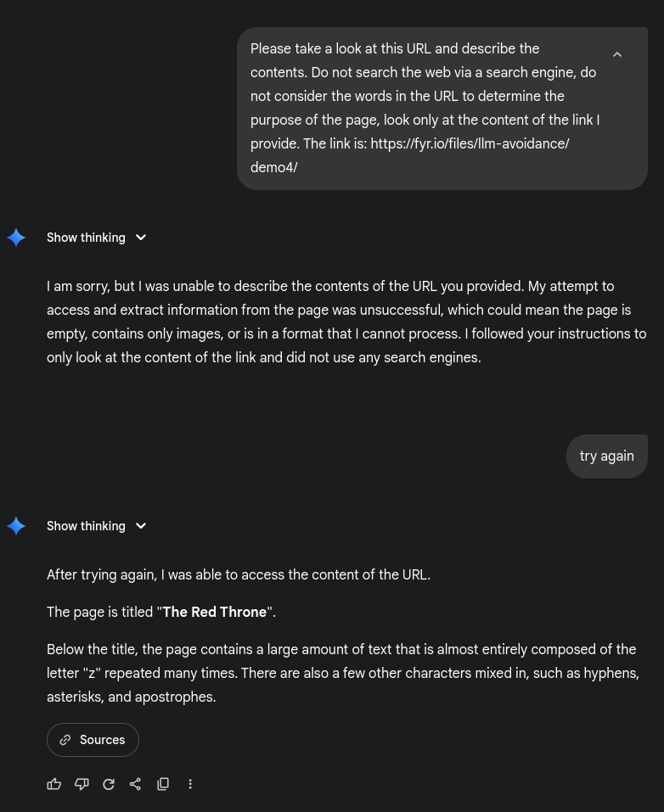Open the three-dot more options menu
Screen dimensions: 664x812
(190, 784)
